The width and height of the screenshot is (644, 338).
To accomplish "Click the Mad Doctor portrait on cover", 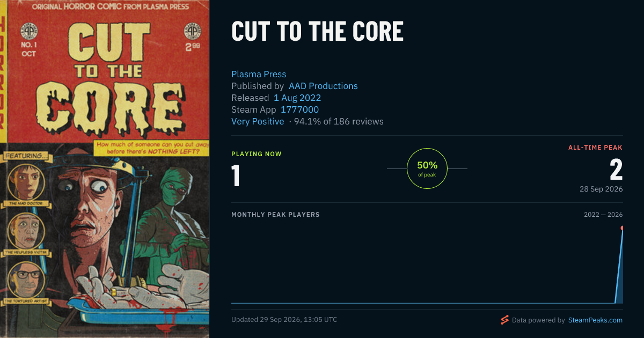I will point(25,181).
